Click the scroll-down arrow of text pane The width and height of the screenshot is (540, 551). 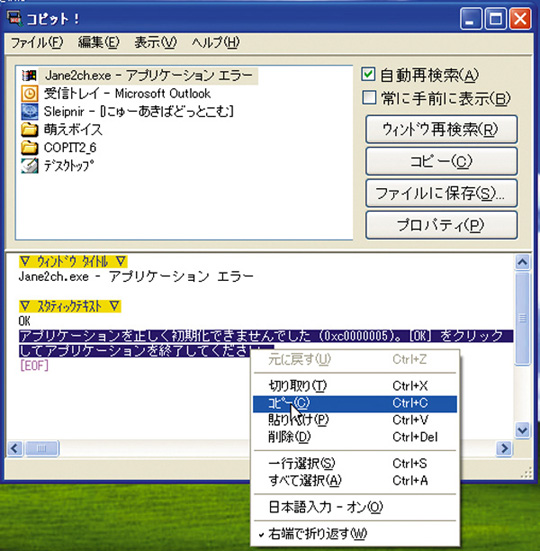coord(522,430)
